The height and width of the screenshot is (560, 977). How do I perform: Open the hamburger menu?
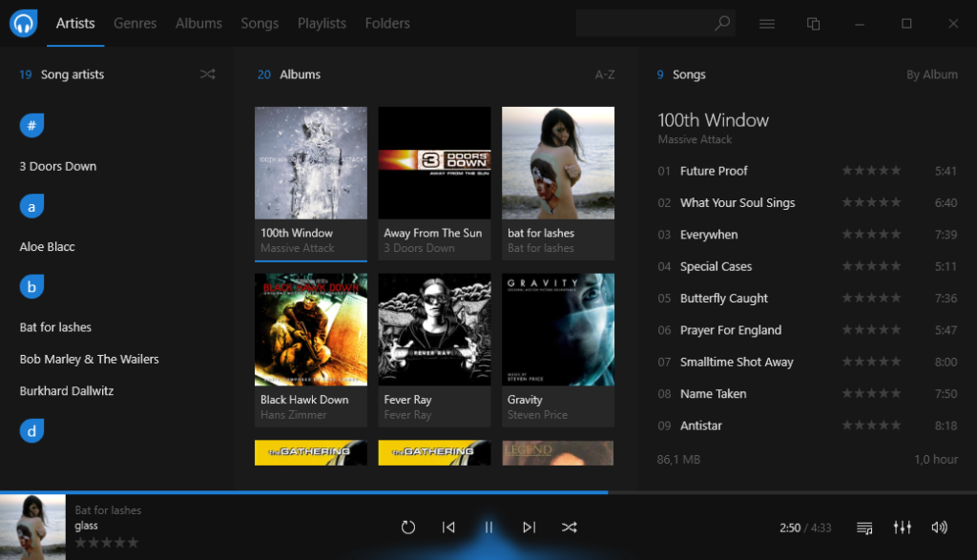tap(767, 23)
